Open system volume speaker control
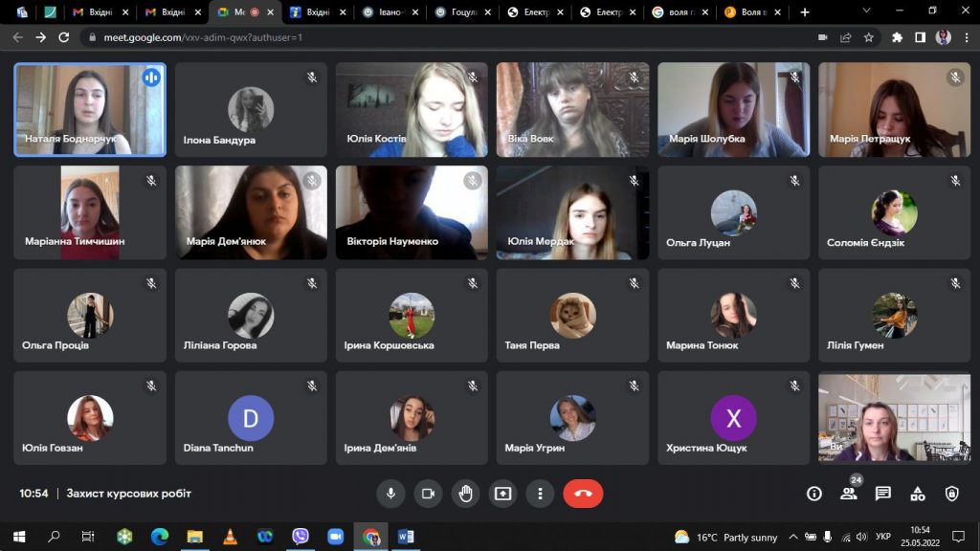The width and height of the screenshot is (980, 551). tap(862, 537)
